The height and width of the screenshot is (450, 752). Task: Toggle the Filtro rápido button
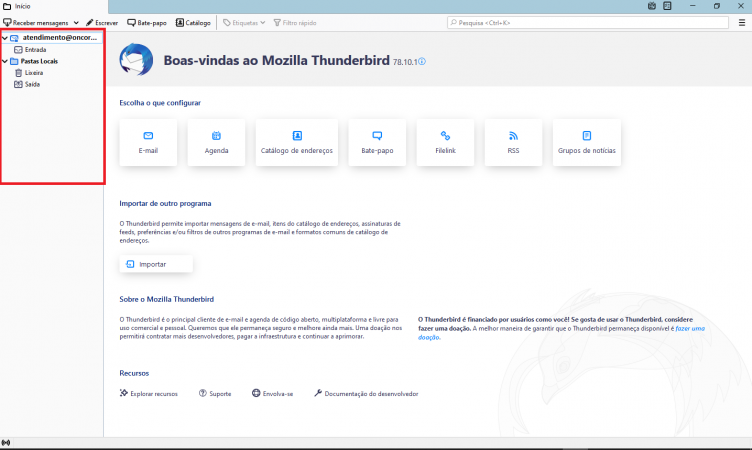[295, 23]
